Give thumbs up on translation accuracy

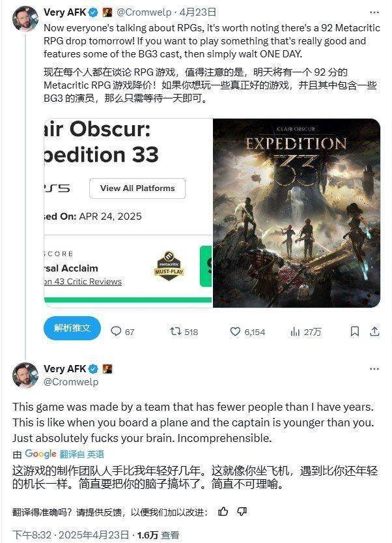223,512
